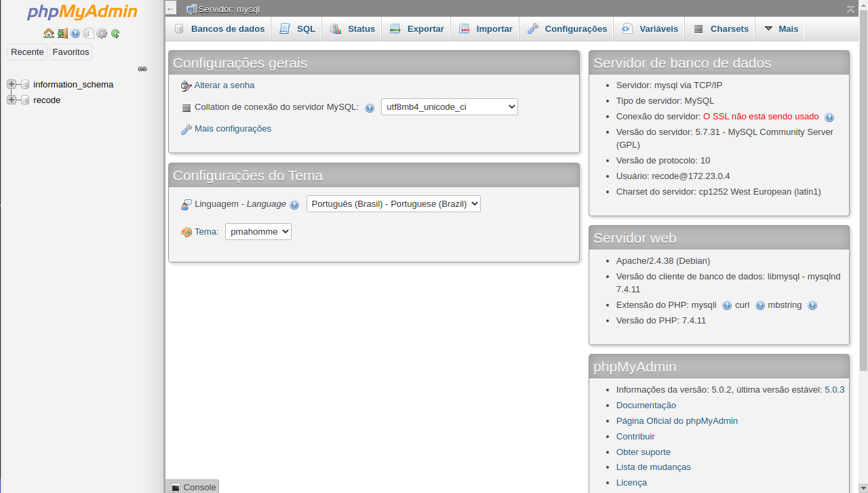Select the information_schema database name

(x=73, y=85)
